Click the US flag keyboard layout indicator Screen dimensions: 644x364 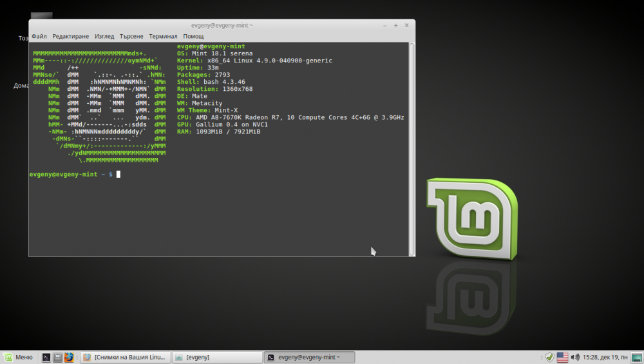(x=562, y=358)
